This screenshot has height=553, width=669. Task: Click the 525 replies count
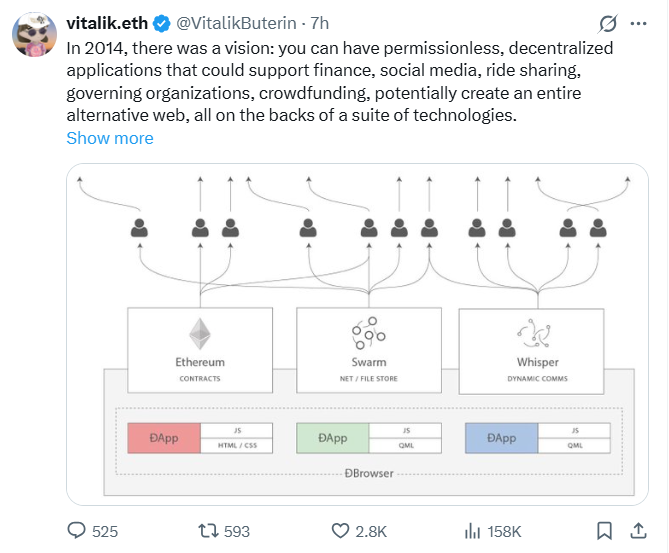coord(105,531)
